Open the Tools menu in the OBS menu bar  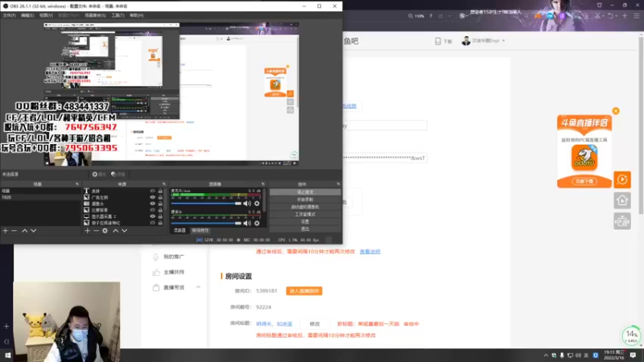click(118, 15)
